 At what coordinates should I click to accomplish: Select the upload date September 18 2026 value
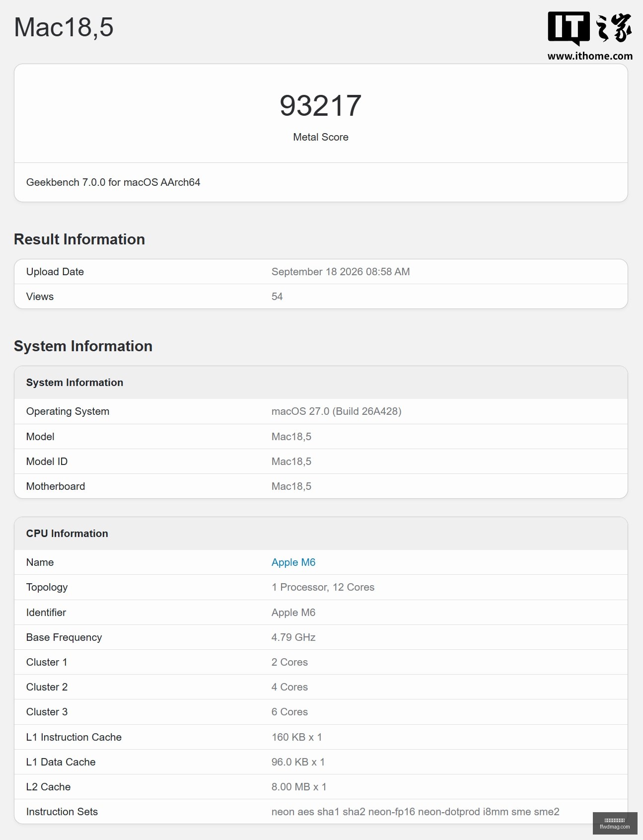(341, 272)
